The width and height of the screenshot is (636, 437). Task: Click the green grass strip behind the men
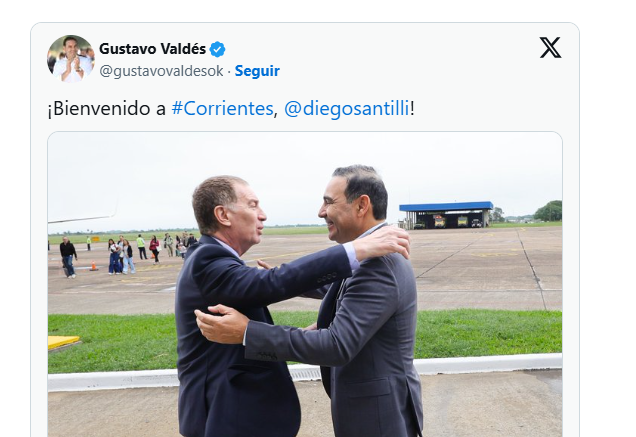tap(487, 333)
